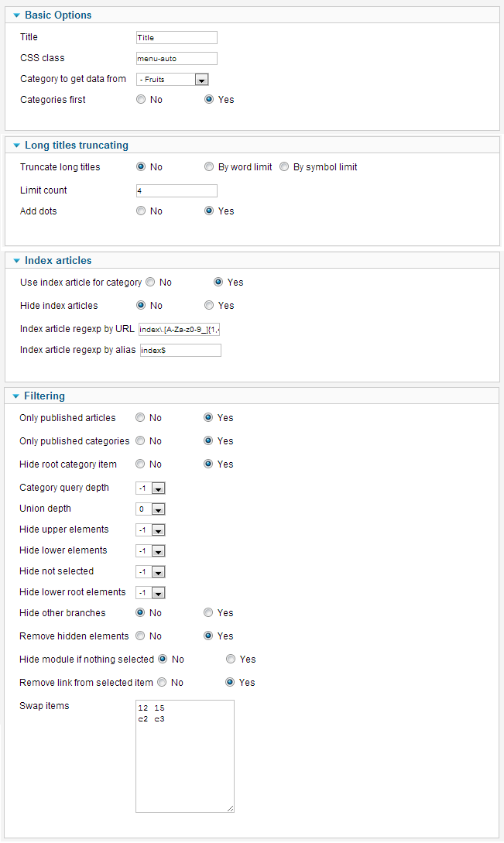Screen dimensions: 504x843
Task: Select By symbol limit truncation option
Action: click(x=284, y=167)
